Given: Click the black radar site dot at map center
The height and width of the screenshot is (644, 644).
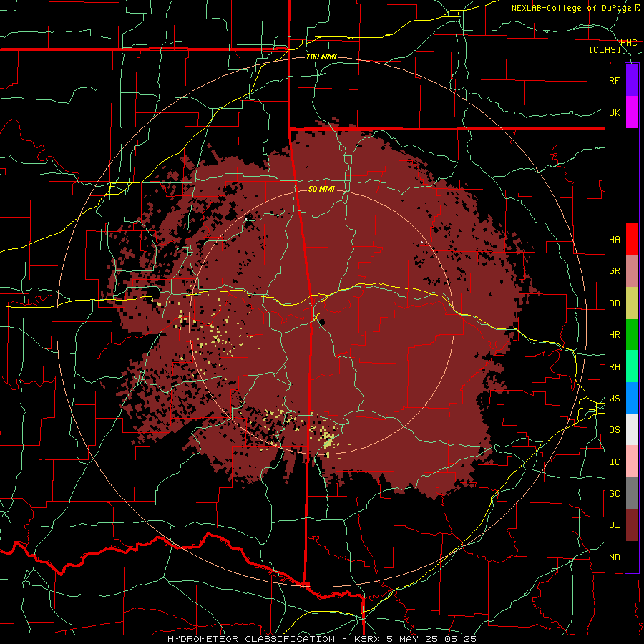Looking at the screenshot, I should point(323,322).
